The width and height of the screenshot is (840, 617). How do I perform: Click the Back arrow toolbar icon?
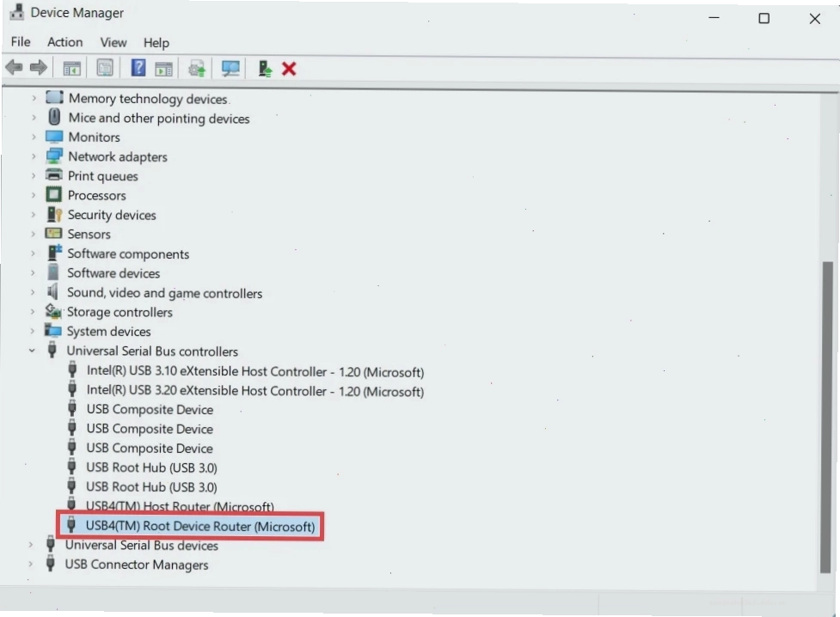pos(14,68)
